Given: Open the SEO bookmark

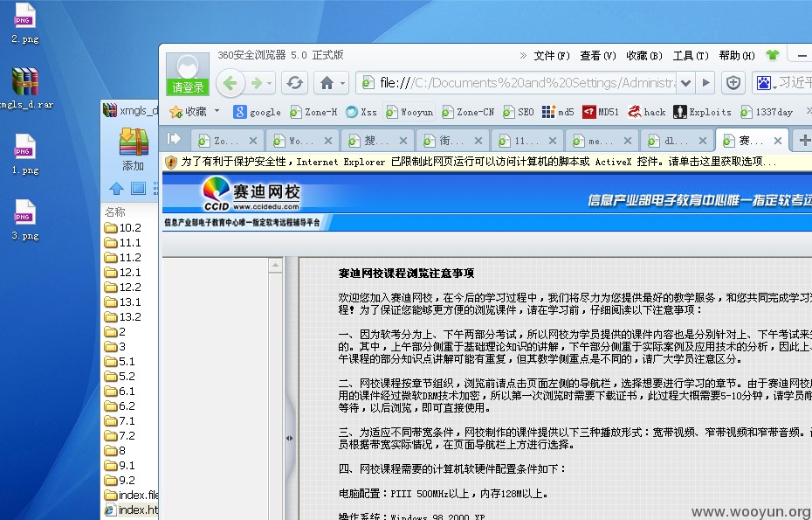Looking at the screenshot, I should (518, 112).
